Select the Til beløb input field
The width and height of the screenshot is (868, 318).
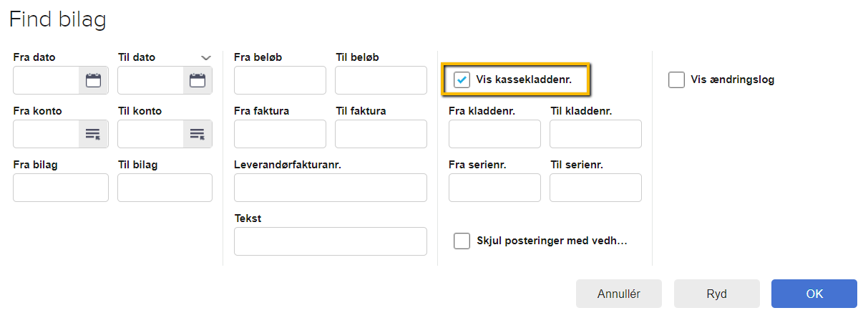381,80
